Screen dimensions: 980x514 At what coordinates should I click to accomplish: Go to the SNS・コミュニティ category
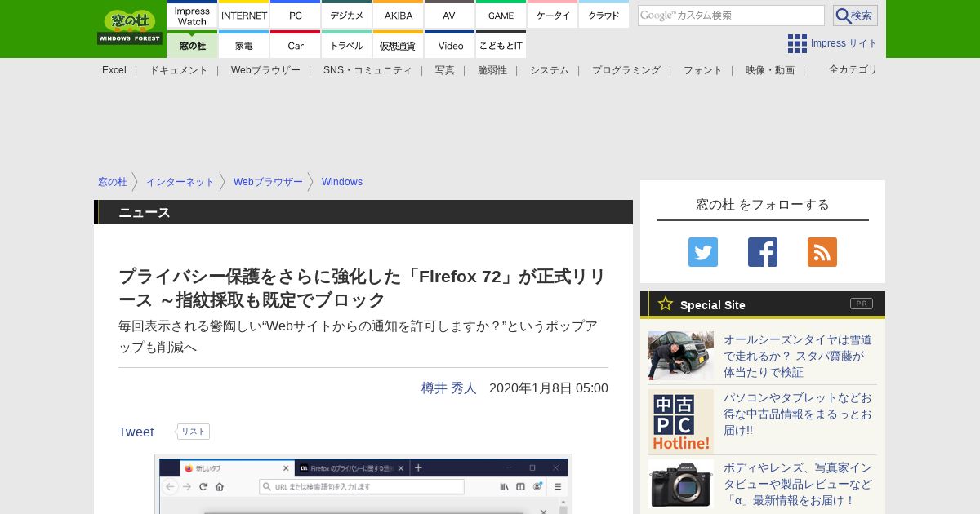point(367,70)
